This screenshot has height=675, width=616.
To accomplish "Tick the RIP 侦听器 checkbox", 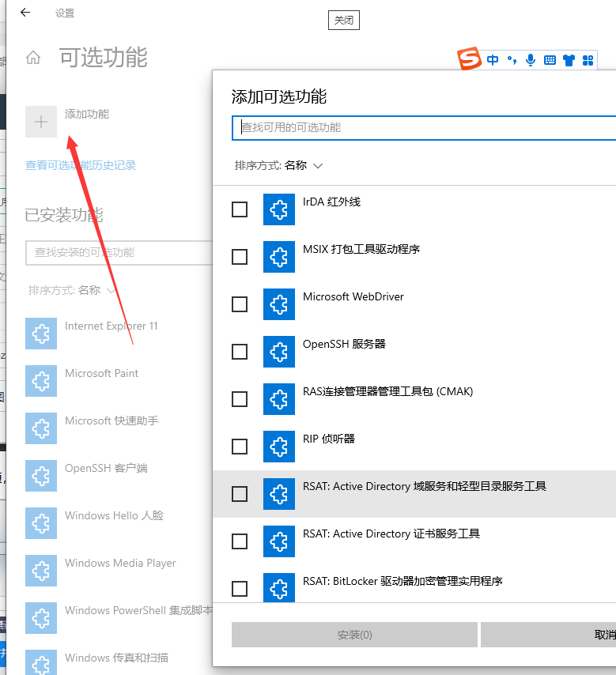I will 240,447.
